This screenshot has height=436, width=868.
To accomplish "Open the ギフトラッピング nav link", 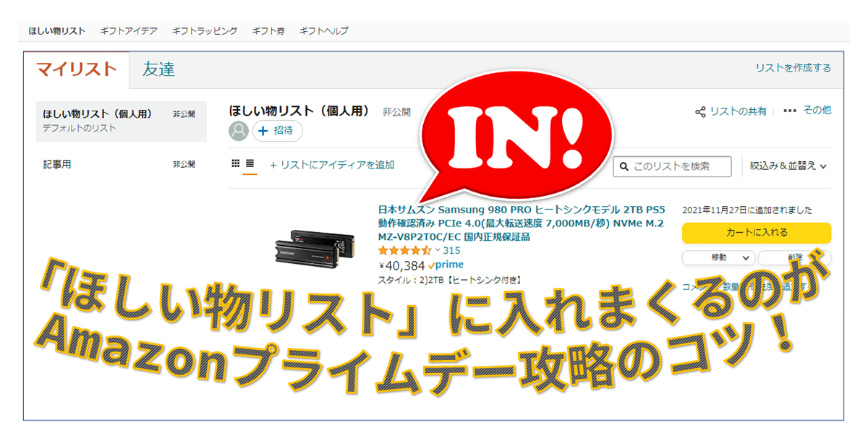I will [x=205, y=31].
